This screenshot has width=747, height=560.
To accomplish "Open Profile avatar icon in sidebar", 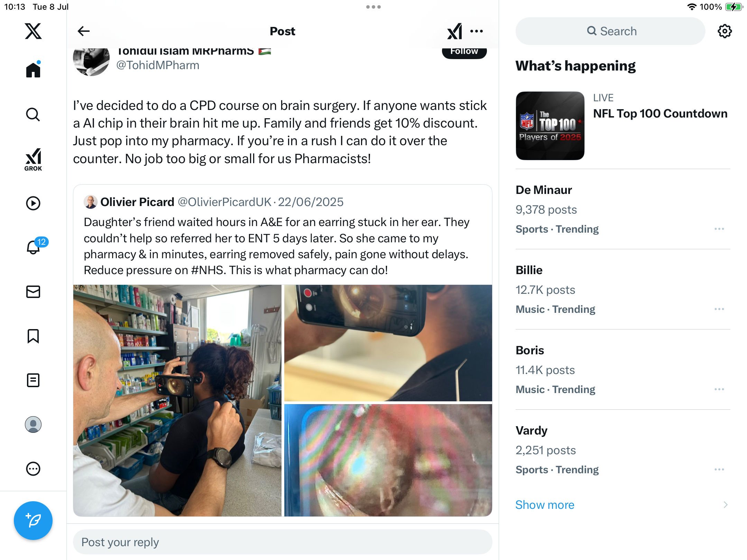I will [33, 424].
